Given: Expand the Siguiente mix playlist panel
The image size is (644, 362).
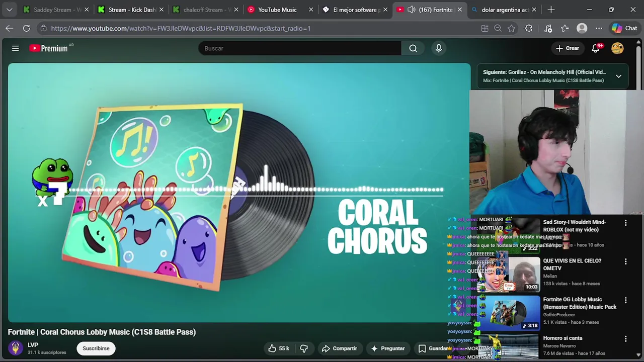Looking at the screenshot, I should 618,76.
